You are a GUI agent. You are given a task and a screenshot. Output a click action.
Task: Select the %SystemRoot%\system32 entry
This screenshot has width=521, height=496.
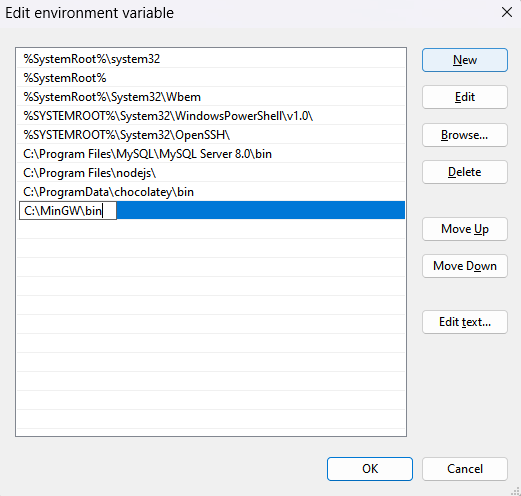pos(211,59)
